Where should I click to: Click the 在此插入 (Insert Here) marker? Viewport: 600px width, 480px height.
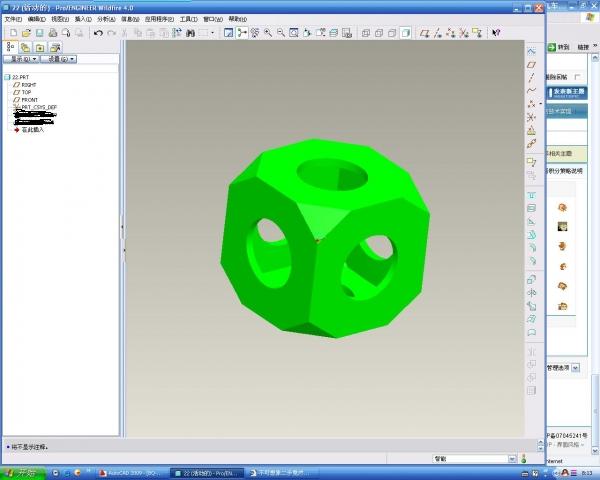(29, 130)
